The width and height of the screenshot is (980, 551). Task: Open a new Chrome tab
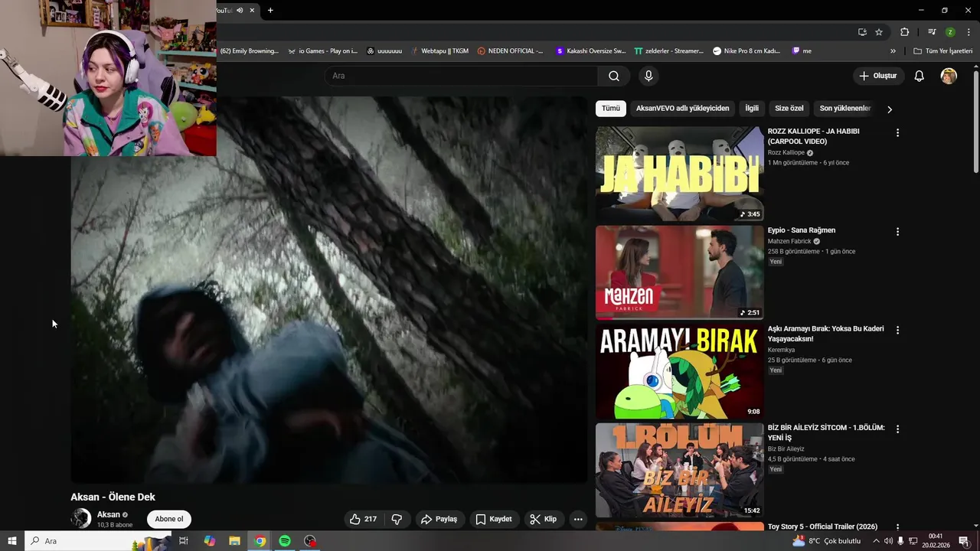coord(270,10)
